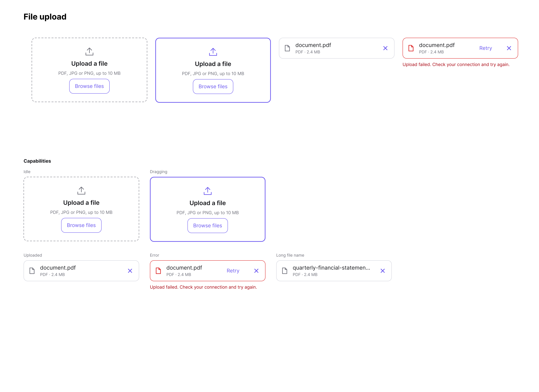Click Browse files in top dashed dropzone
The width and height of the screenshot is (539, 392).
(89, 86)
